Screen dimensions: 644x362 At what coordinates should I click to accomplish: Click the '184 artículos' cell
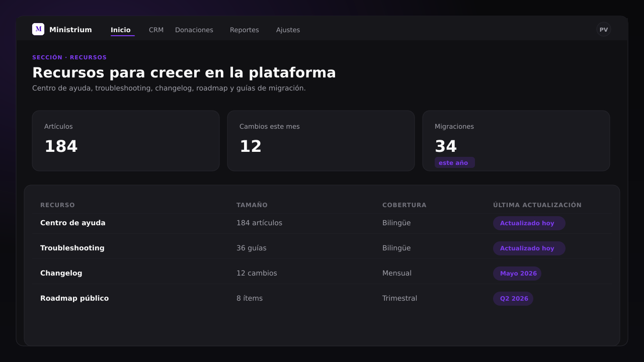coord(259,223)
